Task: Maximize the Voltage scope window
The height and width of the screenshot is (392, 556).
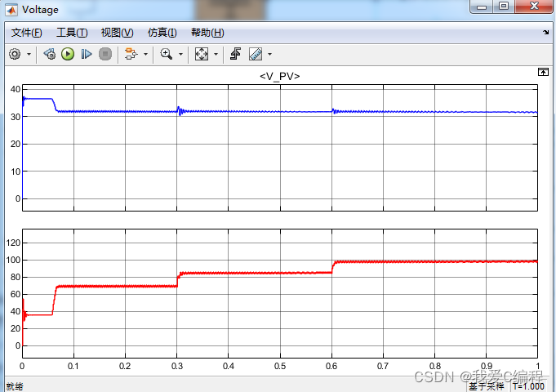Action: coord(504,7)
